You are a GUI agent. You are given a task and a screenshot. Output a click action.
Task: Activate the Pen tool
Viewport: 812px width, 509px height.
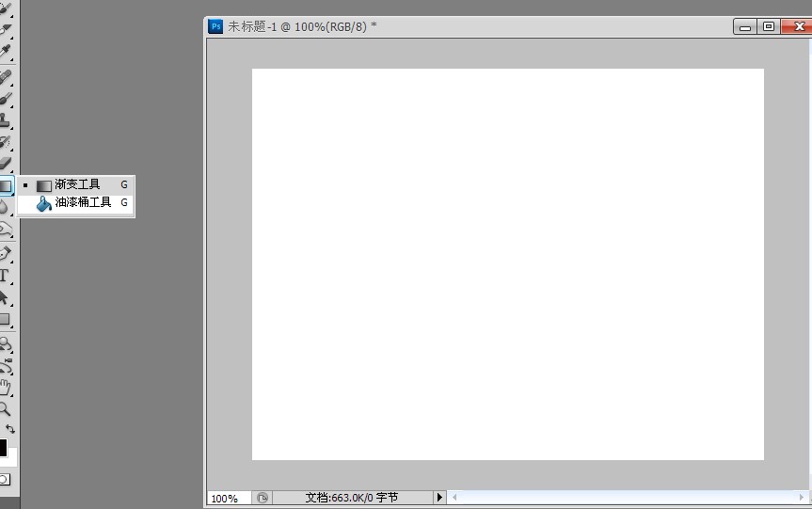6,254
